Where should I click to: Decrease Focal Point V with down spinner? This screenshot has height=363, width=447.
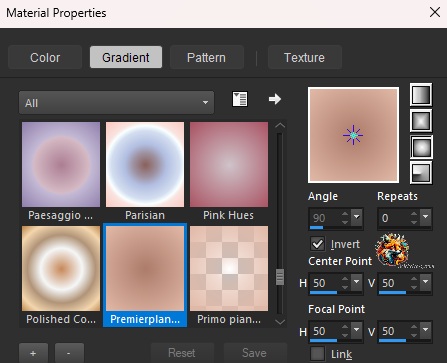414,335
